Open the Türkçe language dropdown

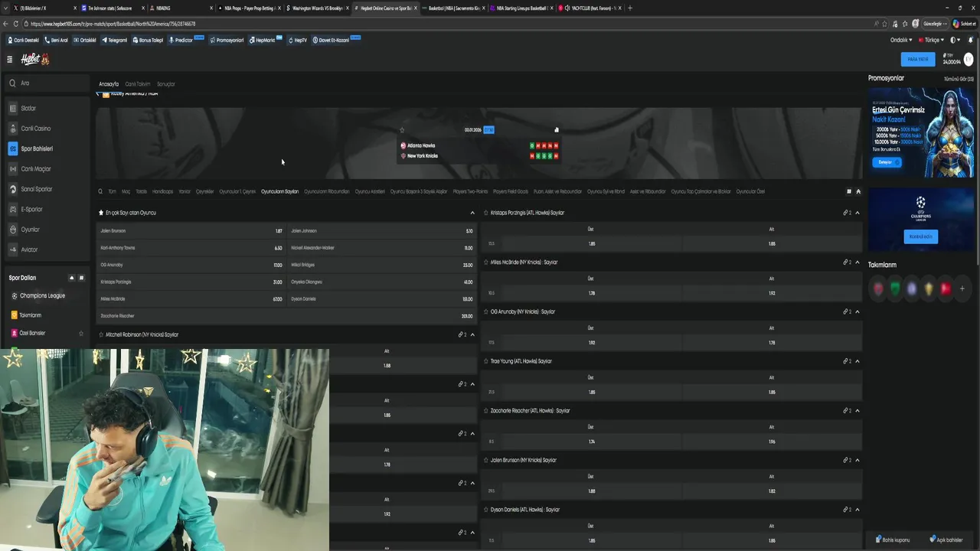[x=932, y=40]
